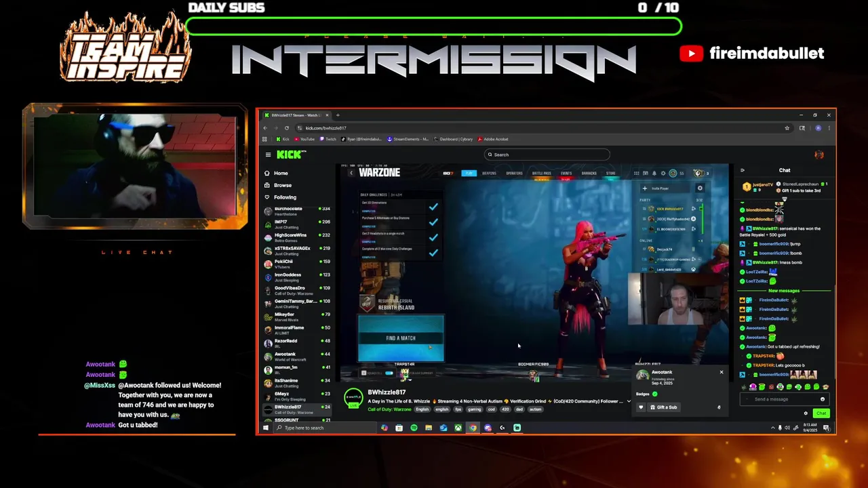Screen dimensions: 868x488
Task: Collapse the chat panel arrow icon
Action: pos(743,170)
